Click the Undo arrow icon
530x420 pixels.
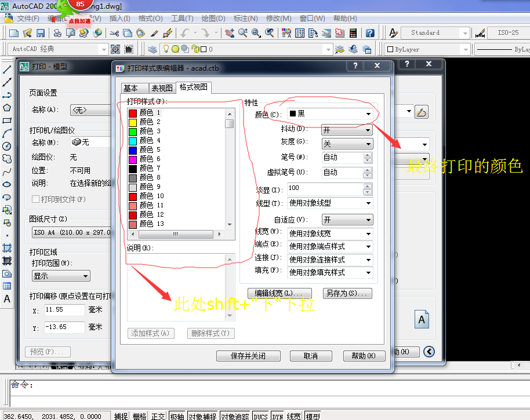(x=186, y=33)
